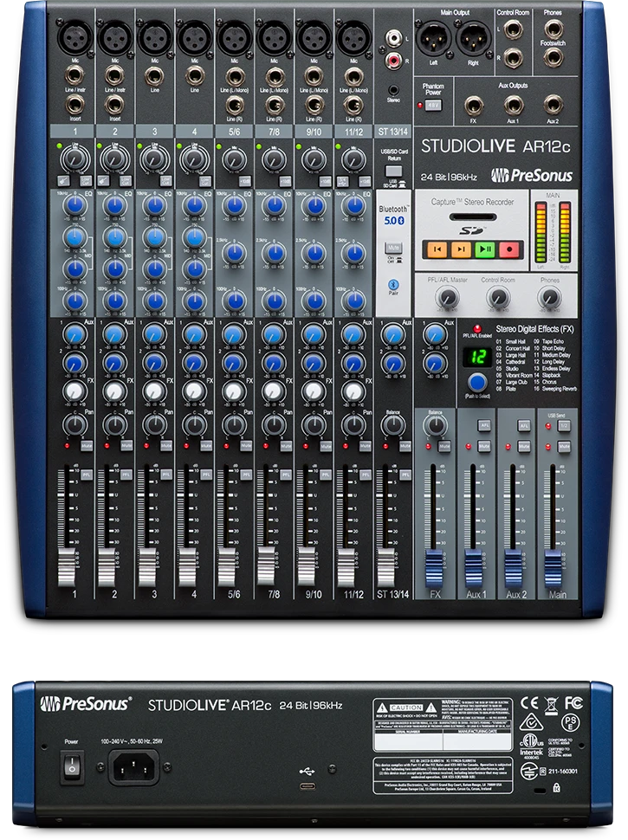This screenshot has height=840, width=628.
Task: Click the rear panel USB-C port
Action: click(307, 786)
